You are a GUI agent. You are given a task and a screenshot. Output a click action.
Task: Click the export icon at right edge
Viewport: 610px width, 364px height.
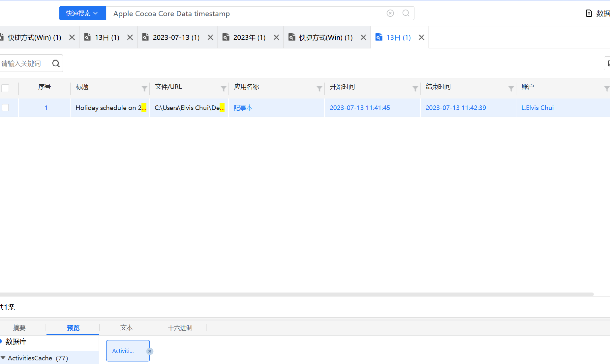(x=608, y=63)
